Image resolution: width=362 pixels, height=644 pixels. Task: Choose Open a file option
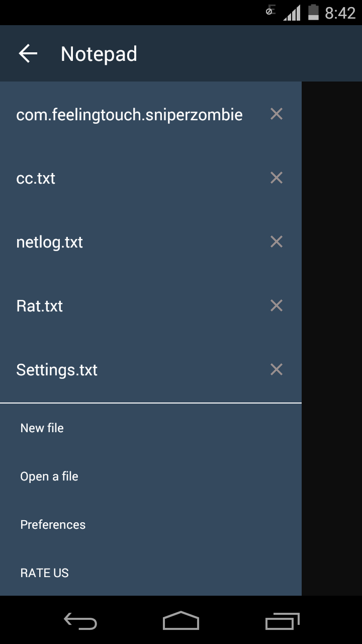coord(49,476)
